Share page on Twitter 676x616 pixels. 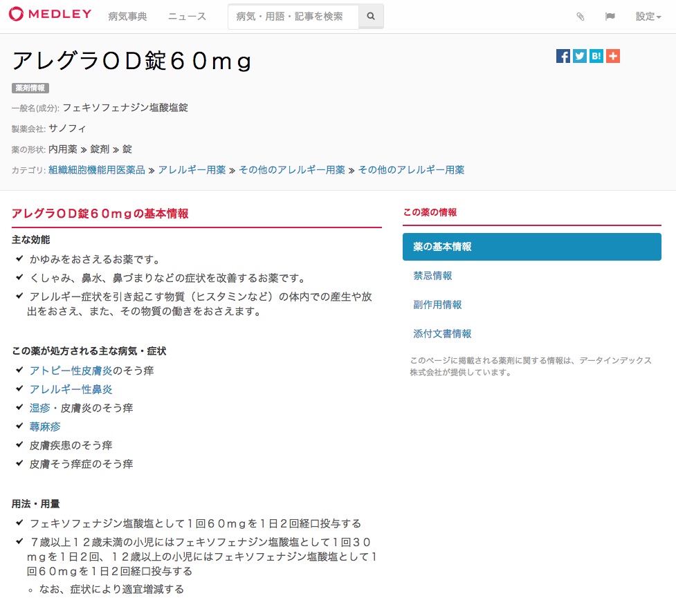[580, 56]
